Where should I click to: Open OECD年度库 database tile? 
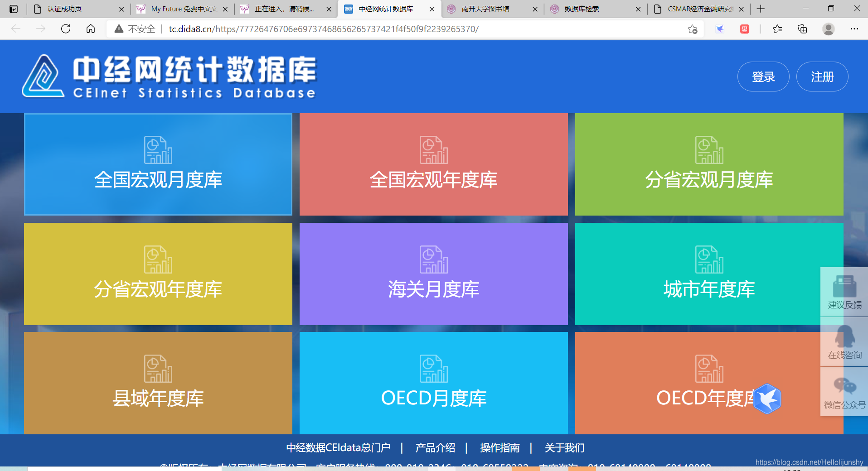pos(709,383)
